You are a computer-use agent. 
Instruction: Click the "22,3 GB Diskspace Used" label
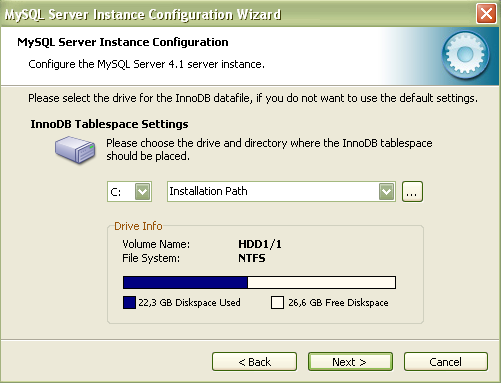tap(189, 303)
